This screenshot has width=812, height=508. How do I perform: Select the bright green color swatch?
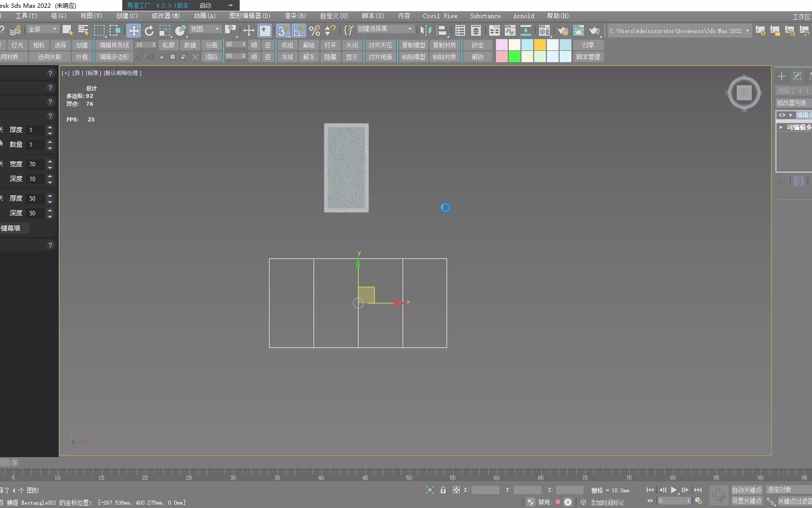click(x=515, y=57)
